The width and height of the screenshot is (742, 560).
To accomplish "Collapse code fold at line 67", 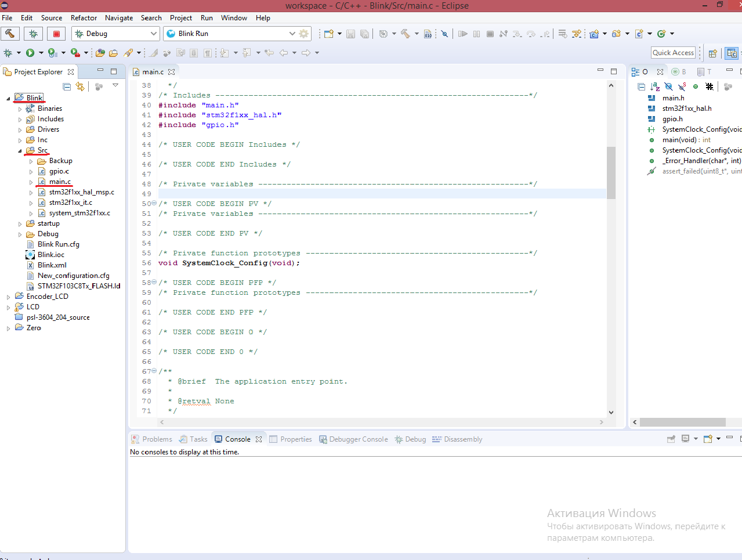I will (x=154, y=371).
